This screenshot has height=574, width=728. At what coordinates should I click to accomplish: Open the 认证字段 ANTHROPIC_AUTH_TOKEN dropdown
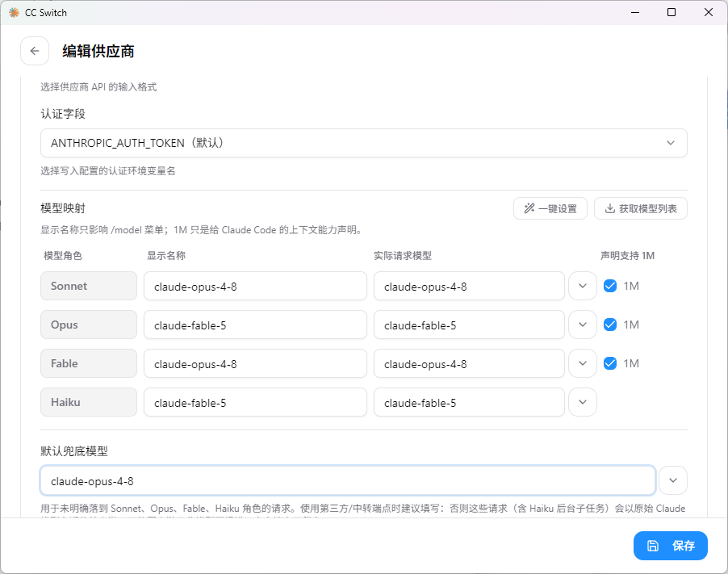pyautogui.click(x=363, y=143)
